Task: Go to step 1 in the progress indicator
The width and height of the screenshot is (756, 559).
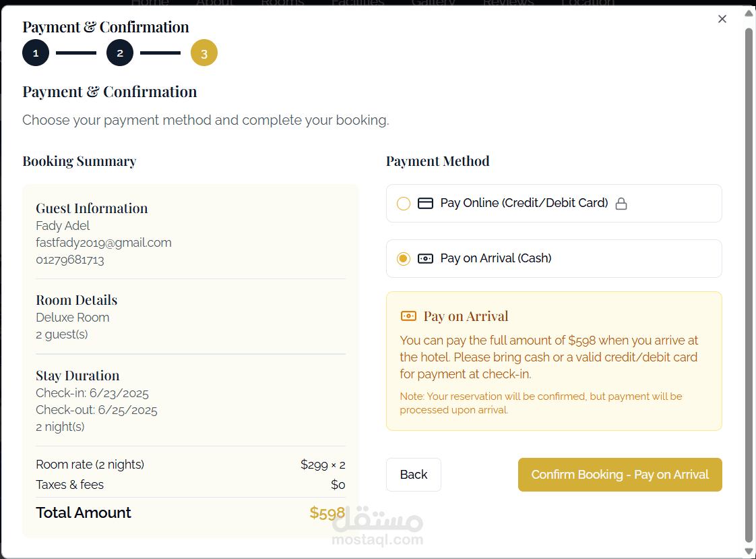Action: (x=36, y=53)
